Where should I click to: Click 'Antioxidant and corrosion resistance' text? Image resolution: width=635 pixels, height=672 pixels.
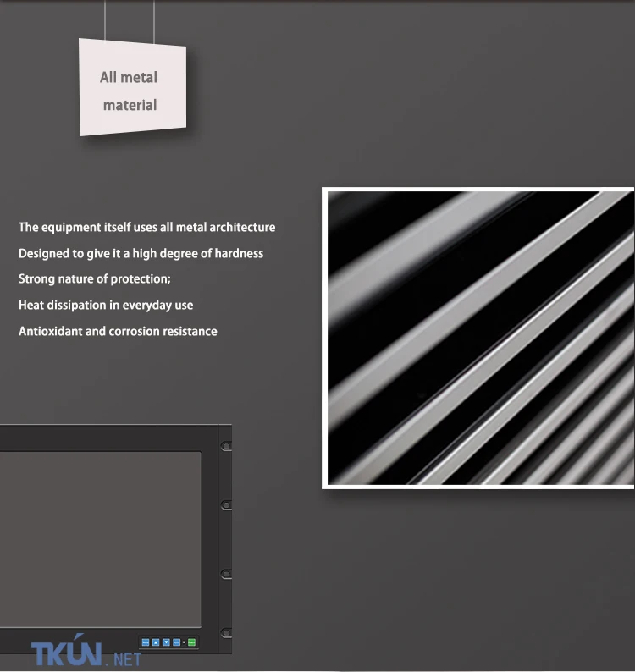118,331
